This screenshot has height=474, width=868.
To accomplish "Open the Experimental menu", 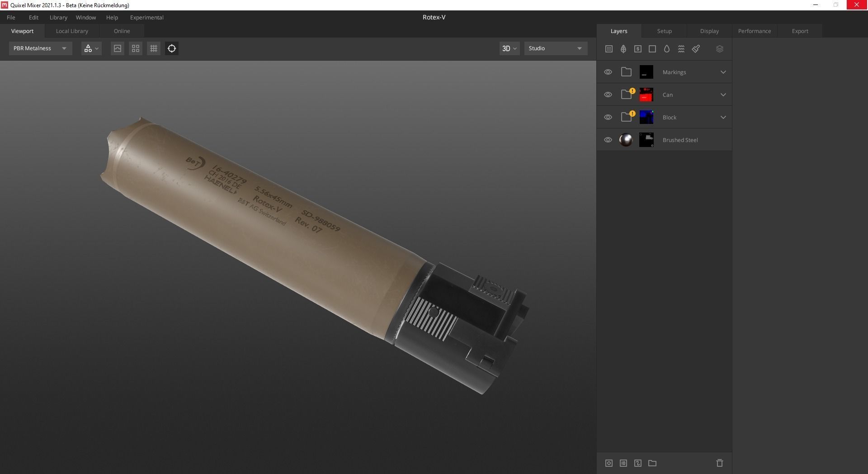I will click(147, 17).
